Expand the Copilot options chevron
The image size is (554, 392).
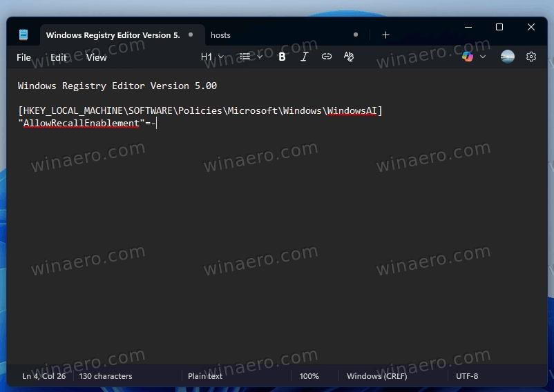(x=483, y=57)
